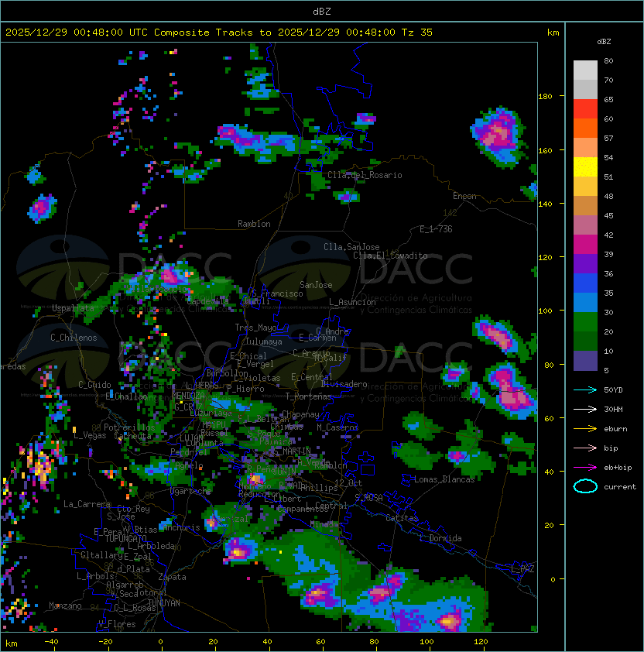The image size is (644, 652).
Task: Select the yellow 51-54 dBZ color swatch
Action: pos(585,167)
